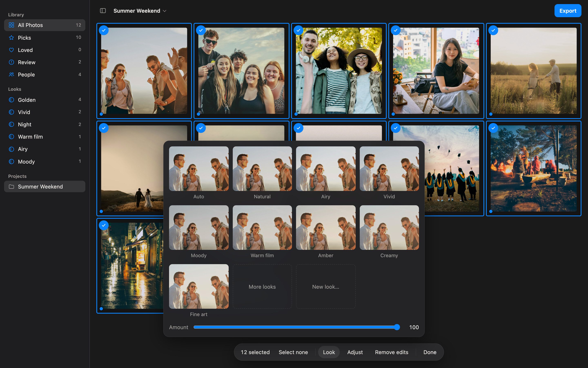588x368 pixels.
Task: Click the Golden look icon
Action: [x=11, y=100]
